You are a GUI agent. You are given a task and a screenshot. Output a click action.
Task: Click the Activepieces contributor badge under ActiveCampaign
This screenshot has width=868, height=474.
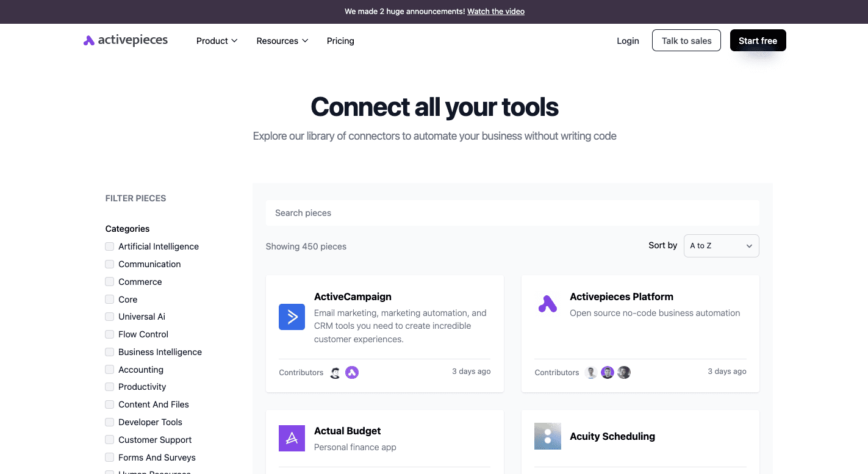tap(352, 373)
